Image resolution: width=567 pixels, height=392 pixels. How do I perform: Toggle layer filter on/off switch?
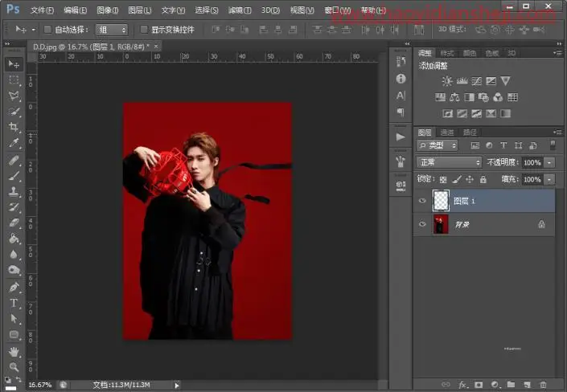tap(553, 145)
